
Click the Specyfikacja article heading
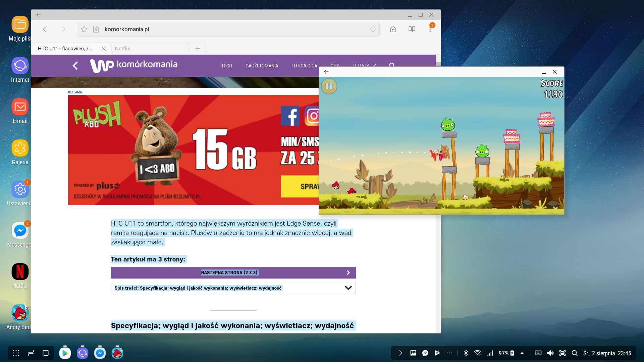pyautogui.click(x=232, y=325)
